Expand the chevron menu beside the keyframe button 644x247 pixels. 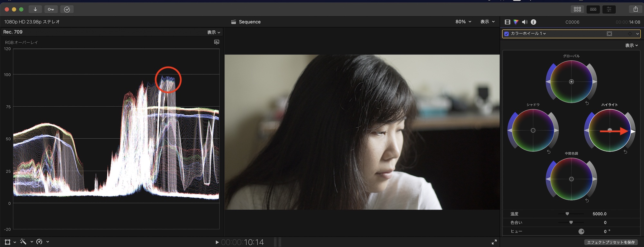coord(637,34)
